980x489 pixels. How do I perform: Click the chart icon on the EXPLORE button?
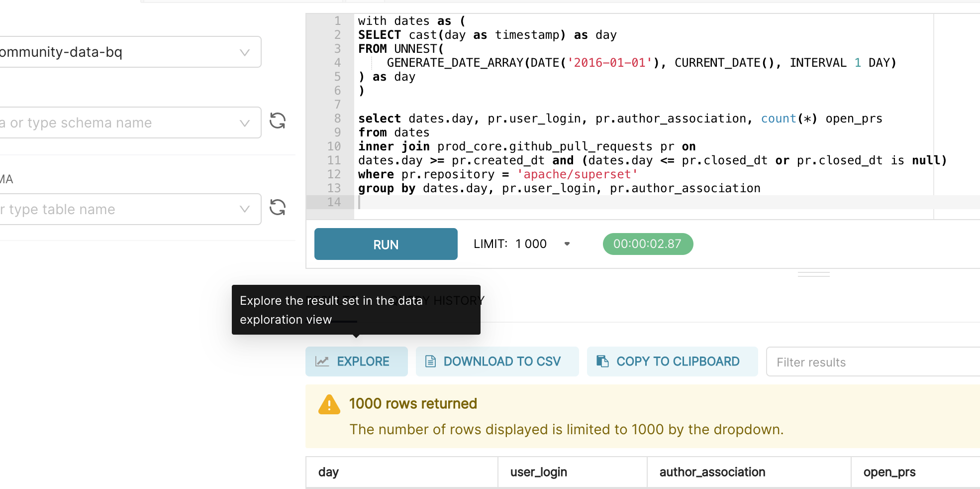[323, 361]
